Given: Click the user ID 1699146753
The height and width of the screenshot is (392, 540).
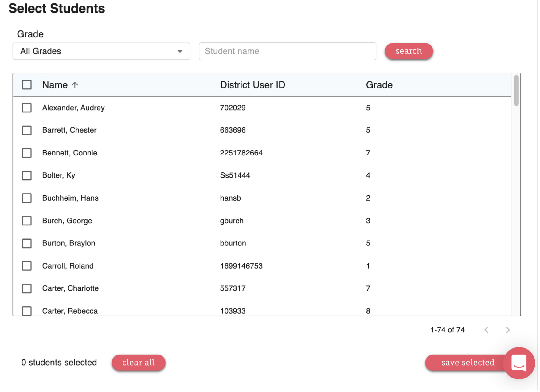Looking at the screenshot, I should [242, 266].
